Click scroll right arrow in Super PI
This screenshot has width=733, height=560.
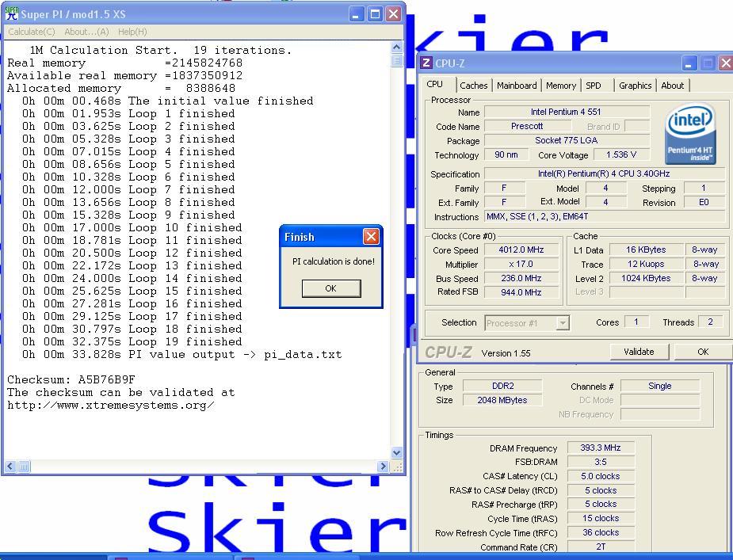pos(384,466)
